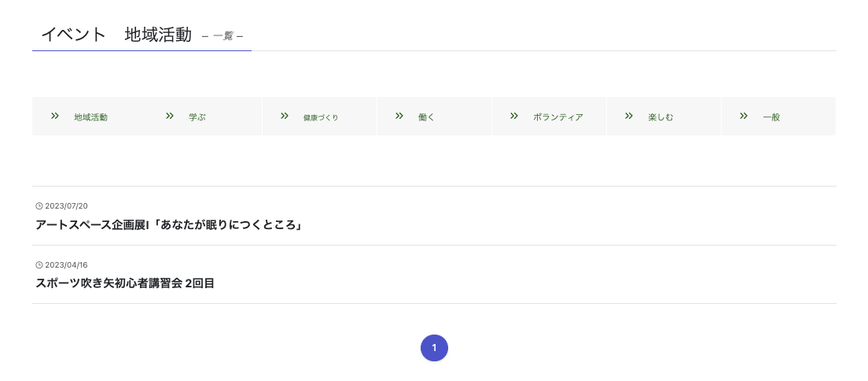Click the double-arrow icon beside 働く

coord(399,116)
